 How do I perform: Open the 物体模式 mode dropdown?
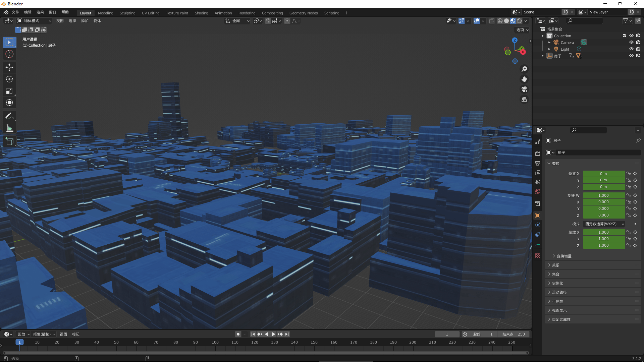point(35,21)
